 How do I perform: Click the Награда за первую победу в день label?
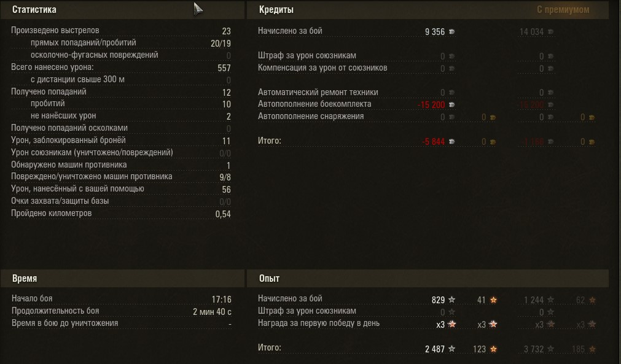319,323
